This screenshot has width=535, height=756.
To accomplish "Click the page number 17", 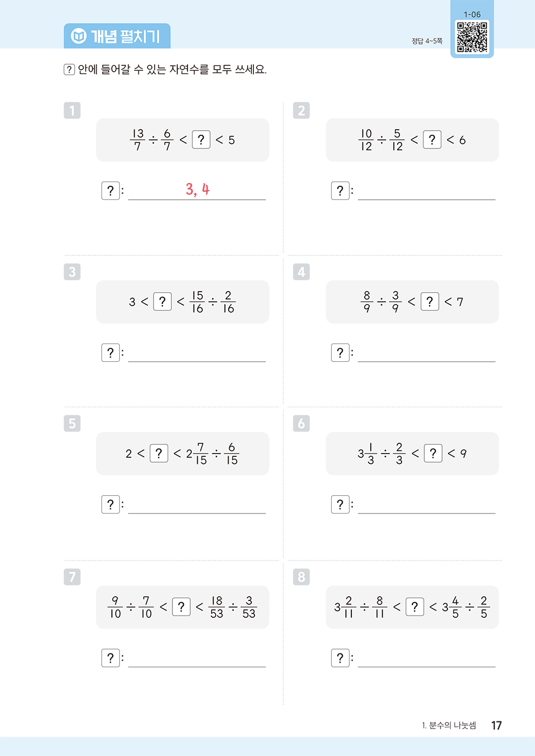I will [x=497, y=725].
